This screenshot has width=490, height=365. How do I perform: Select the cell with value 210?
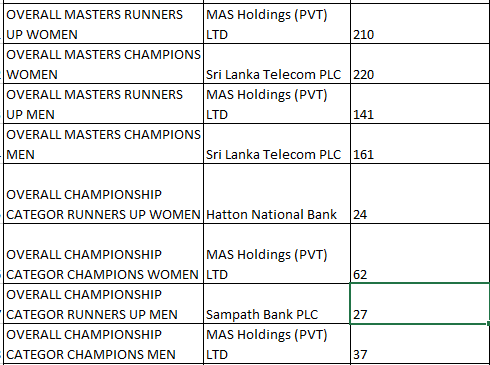[420, 24]
